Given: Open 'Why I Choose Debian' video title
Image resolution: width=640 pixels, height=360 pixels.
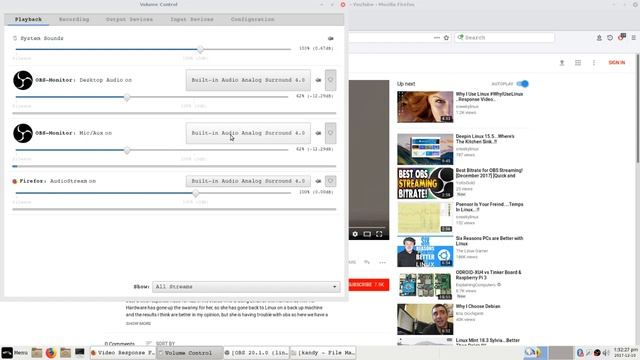Looking at the screenshot, I should (478, 306).
